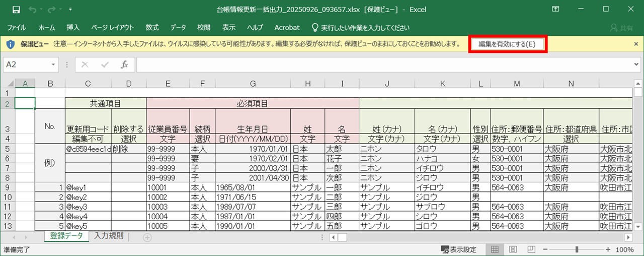The width and height of the screenshot is (644, 256).
Task: Click 編集を有効にする(E) button
Action: 507,44
